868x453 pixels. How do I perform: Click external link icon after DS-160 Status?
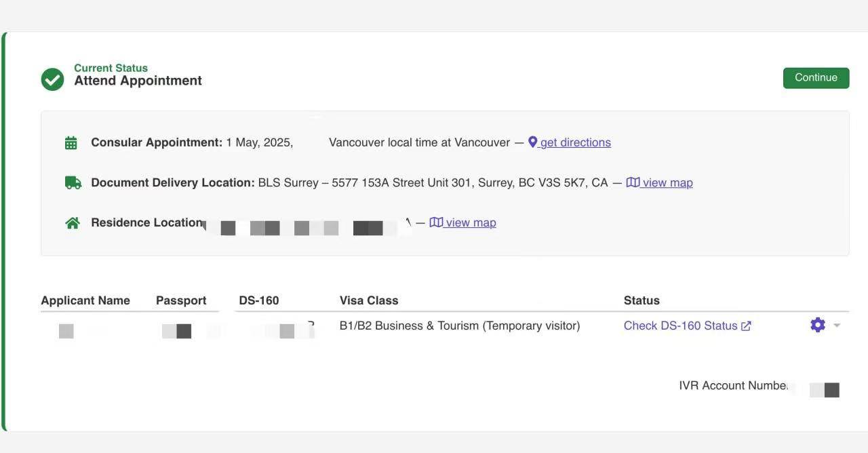click(x=746, y=326)
